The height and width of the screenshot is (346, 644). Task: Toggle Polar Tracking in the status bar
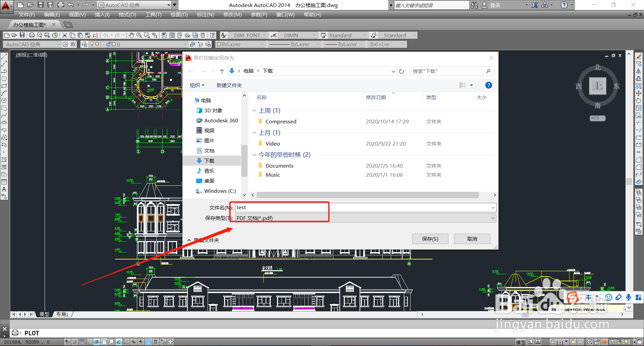[x=97, y=342]
